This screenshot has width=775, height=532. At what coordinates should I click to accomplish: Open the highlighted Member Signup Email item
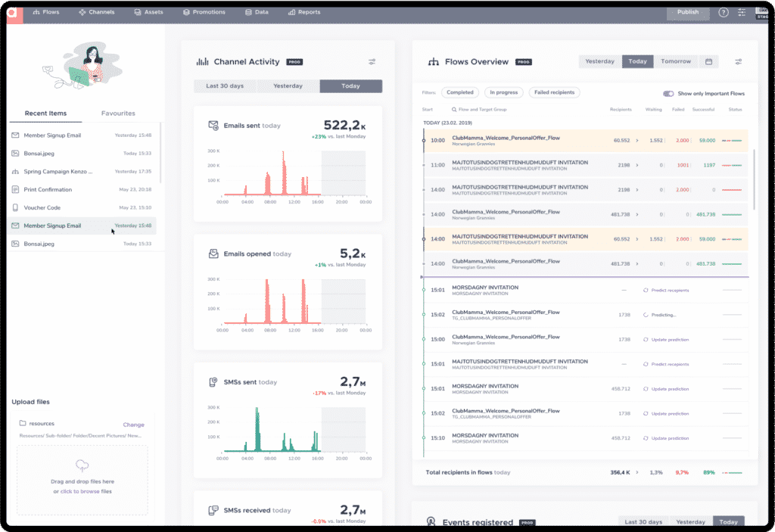pos(82,226)
